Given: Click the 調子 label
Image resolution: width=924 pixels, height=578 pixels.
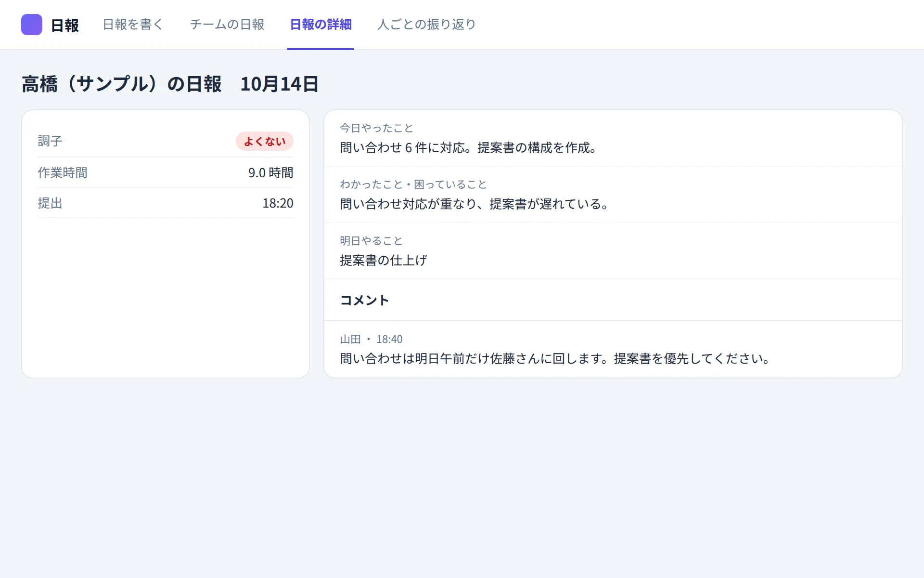Looking at the screenshot, I should pyautogui.click(x=50, y=141).
